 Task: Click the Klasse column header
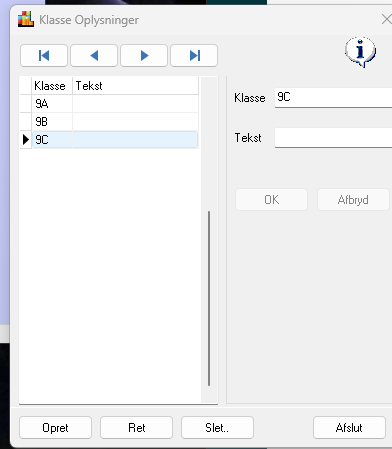(52, 86)
